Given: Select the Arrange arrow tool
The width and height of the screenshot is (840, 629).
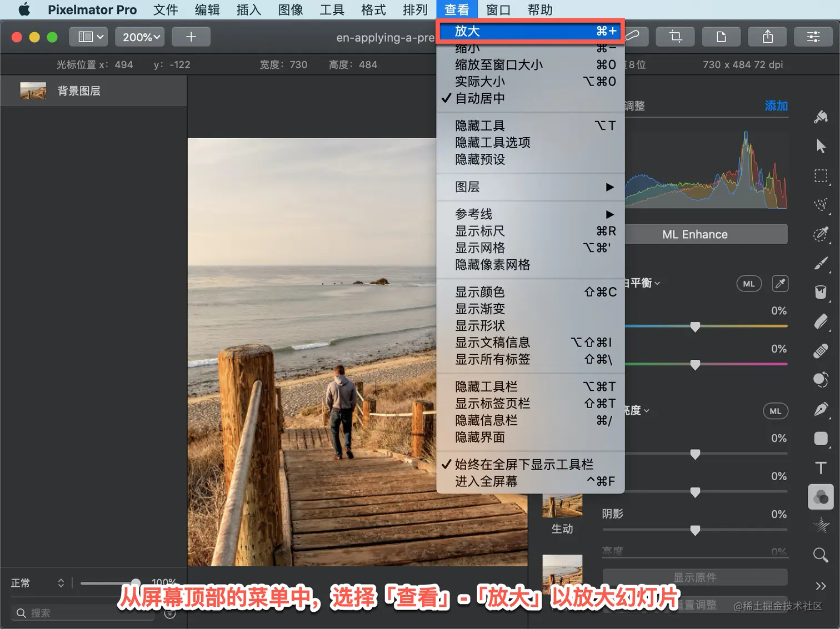Looking at the screenshot, I should 821,146.
